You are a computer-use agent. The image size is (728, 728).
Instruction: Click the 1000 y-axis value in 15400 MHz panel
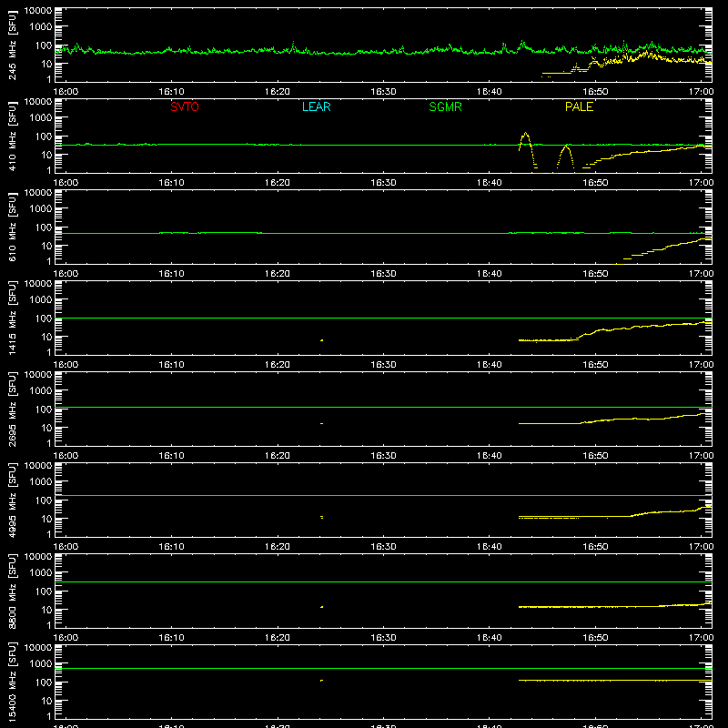41,664
